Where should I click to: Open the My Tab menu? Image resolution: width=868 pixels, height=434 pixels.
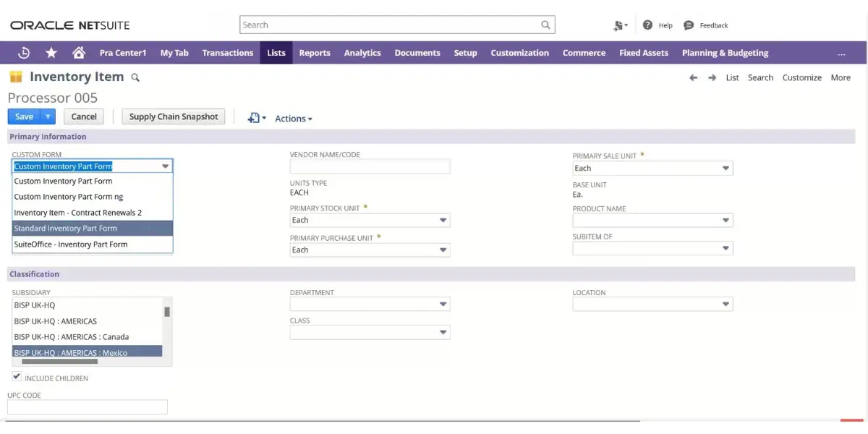coord(174,53)
